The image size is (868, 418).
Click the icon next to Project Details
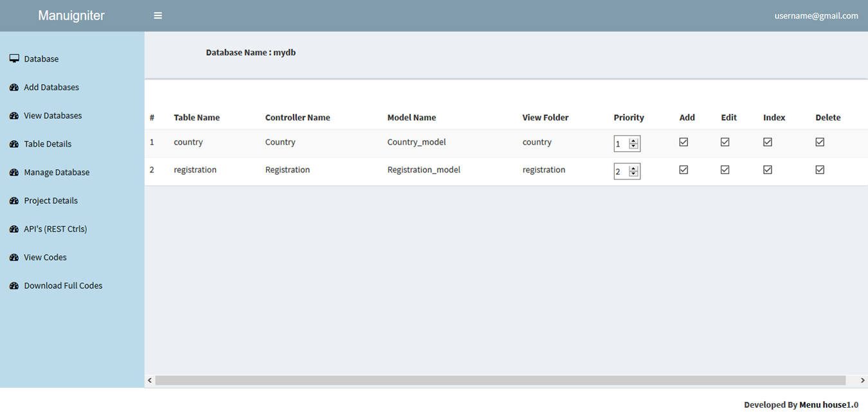pyautogui.click(x=14, y=201)
